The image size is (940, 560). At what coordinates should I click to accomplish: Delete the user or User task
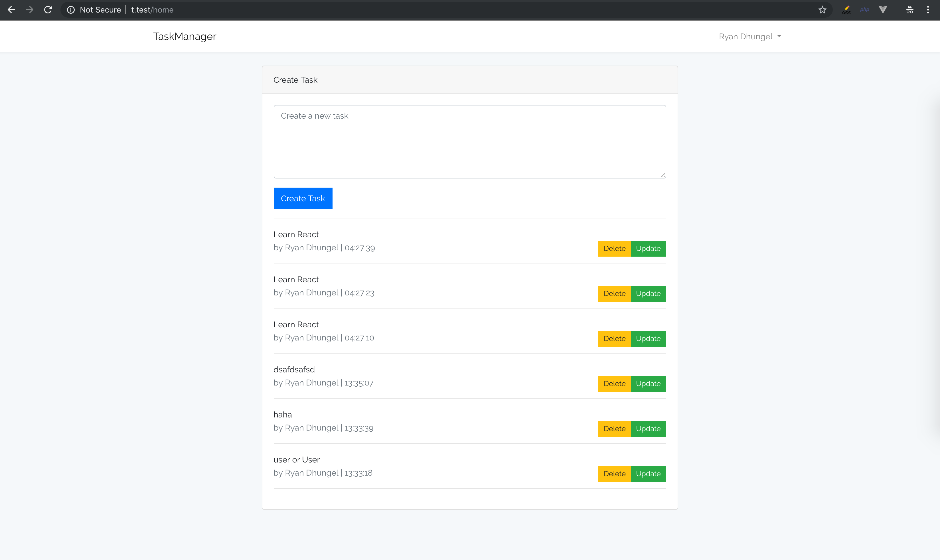coord(614,474)
